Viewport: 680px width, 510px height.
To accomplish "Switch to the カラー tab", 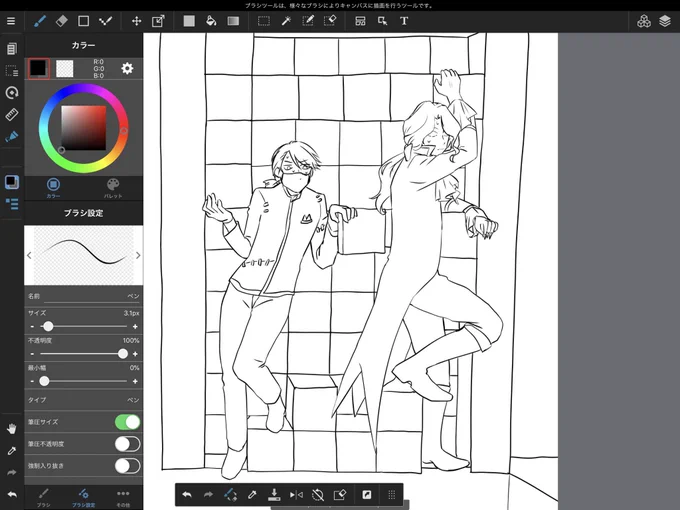I will [53, 188].
